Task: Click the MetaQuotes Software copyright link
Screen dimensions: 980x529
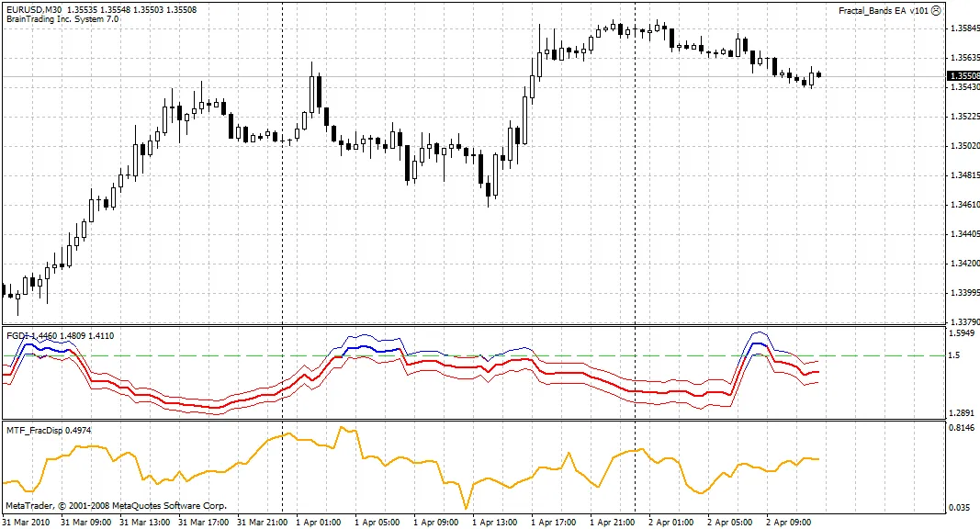Action: (x=119, y=505)
